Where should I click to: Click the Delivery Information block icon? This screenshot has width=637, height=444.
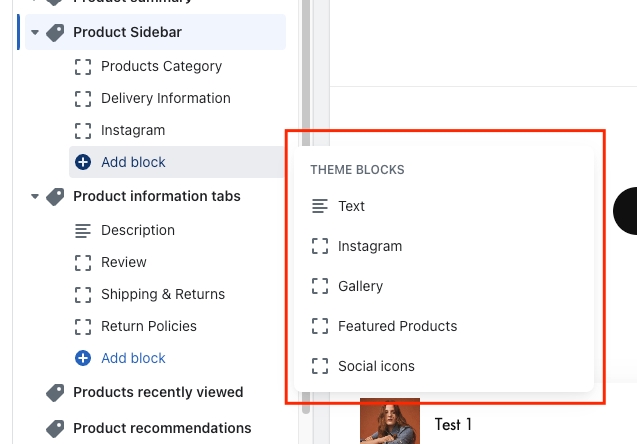(x=84, y=99)
